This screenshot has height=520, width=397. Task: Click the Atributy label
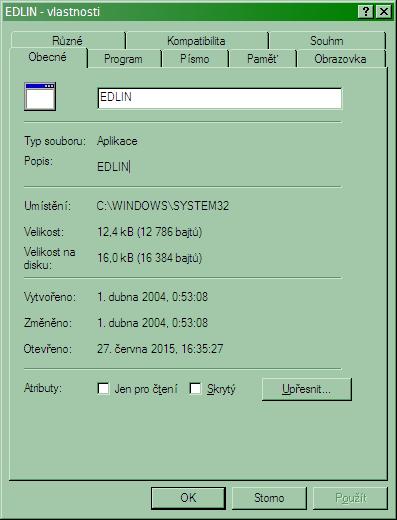(43, 388)
